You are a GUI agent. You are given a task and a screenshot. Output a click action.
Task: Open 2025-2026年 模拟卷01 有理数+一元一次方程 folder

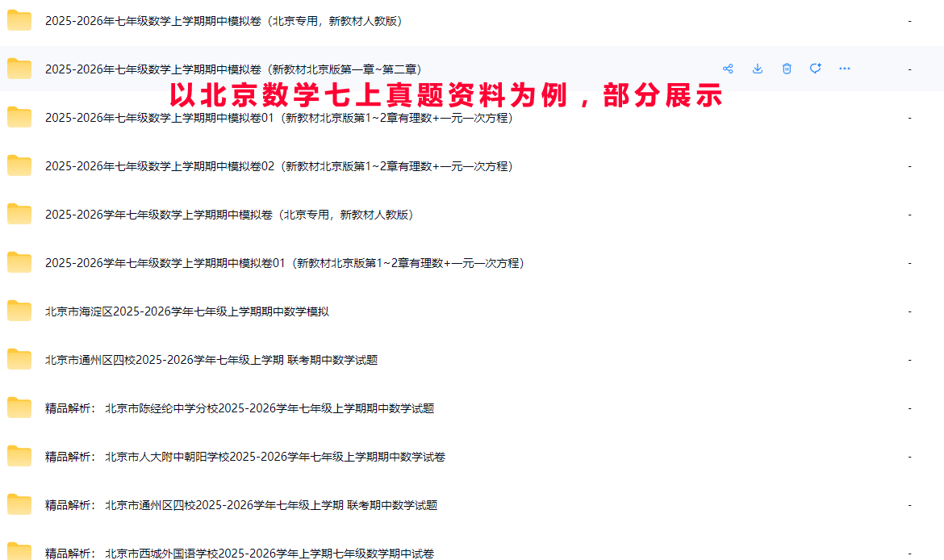[278, 118]
